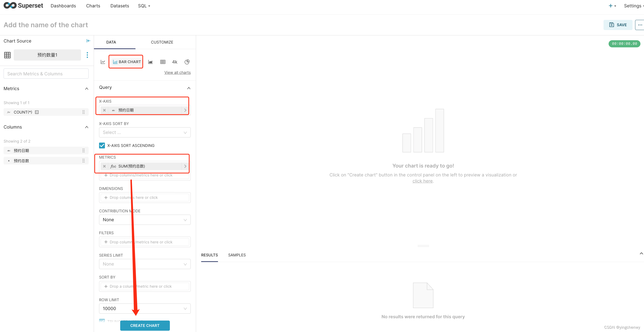Switch to the CUSTOMIZE tab
The height and width of the screenshot is (332, 644).
(x=162, y=42)
